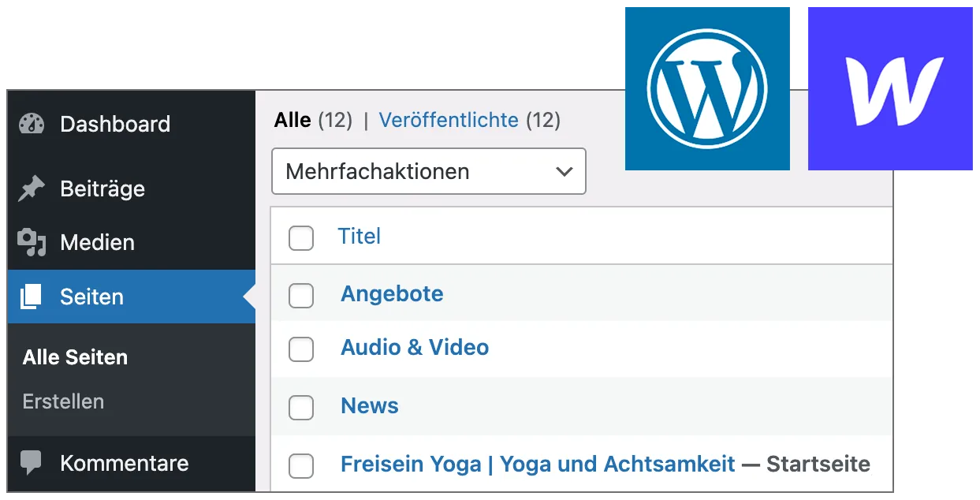Open the Erstellen submenu item

click(x=63, y=401)
